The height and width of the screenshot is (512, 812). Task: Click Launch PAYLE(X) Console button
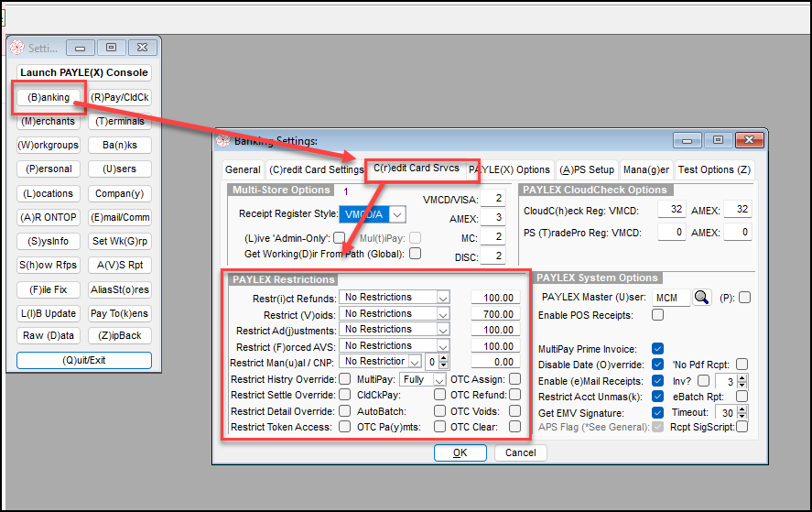84,72
